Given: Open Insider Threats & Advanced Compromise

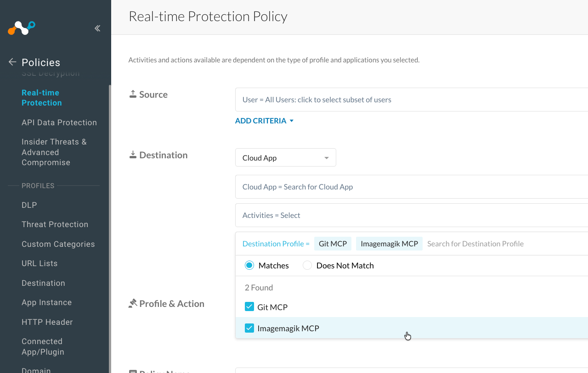Looking at the screenshot, I should [54, 152].
